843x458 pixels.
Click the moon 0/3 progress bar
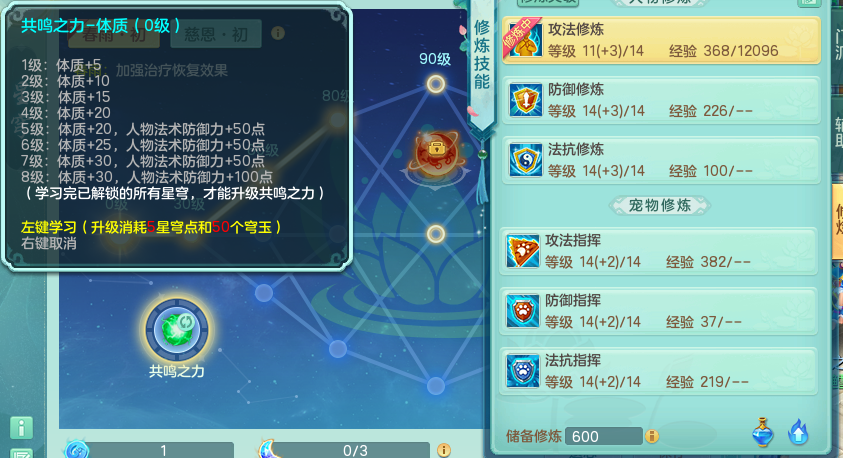tap(344, 450)
